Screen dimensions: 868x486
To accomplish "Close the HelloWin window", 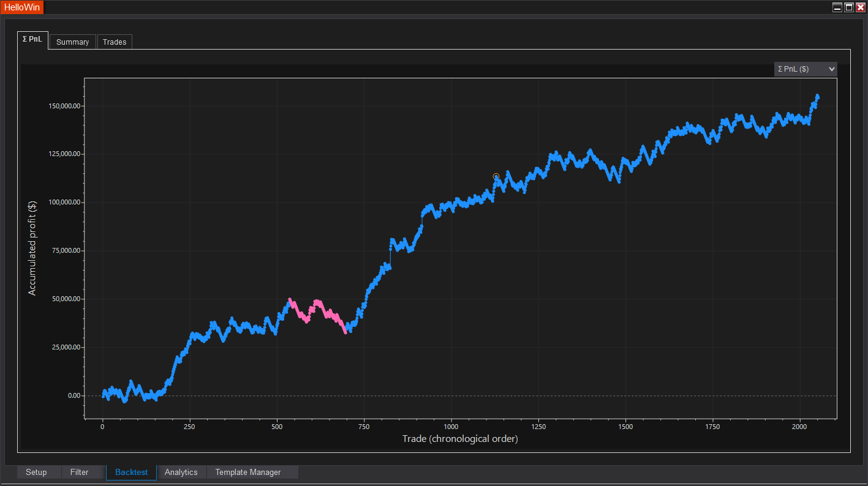I will pos(861,7).
